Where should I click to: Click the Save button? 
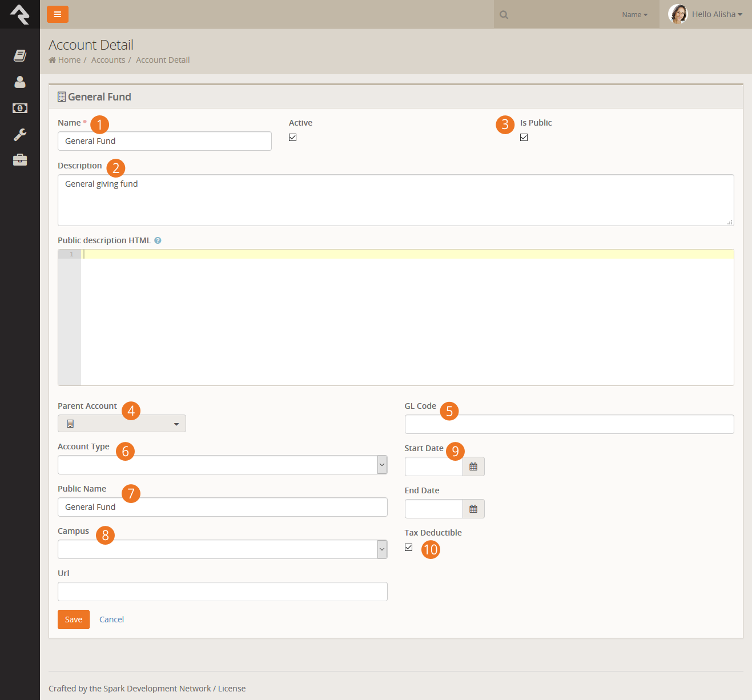click(74, 619)
